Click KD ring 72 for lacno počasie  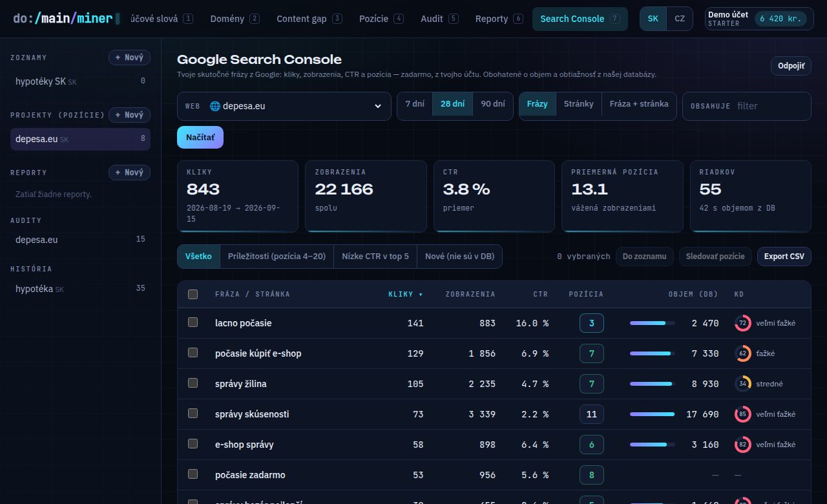coord(743,323)
